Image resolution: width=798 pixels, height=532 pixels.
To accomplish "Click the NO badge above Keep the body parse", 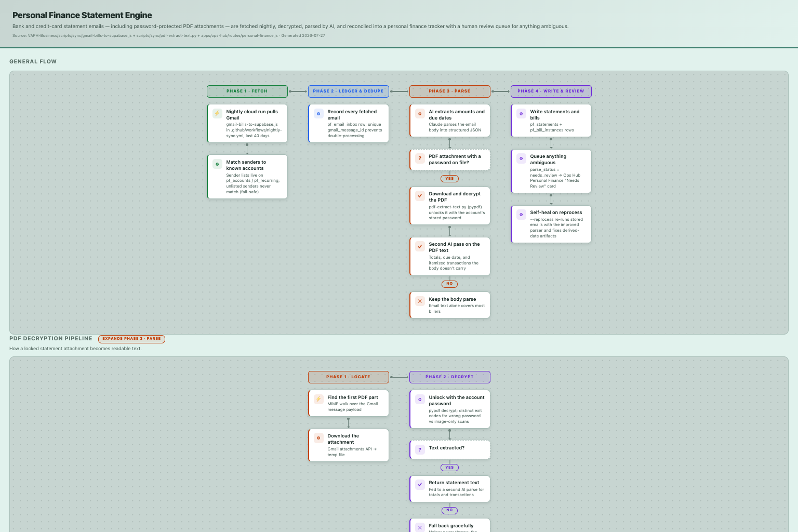I will coord(450,284).
